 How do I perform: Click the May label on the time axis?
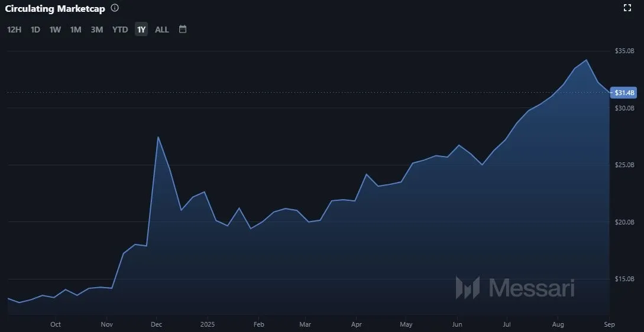[406, 324]
